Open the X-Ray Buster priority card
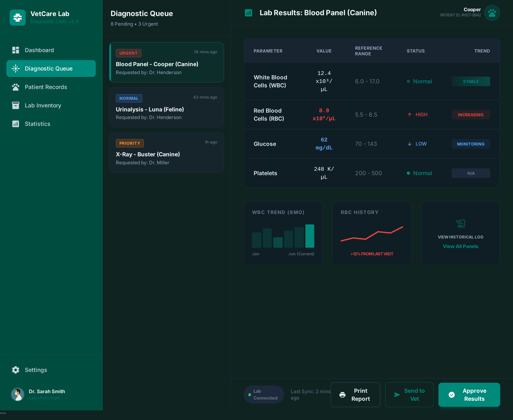This screenshot has height=420, width=513. tap(167, 152)
